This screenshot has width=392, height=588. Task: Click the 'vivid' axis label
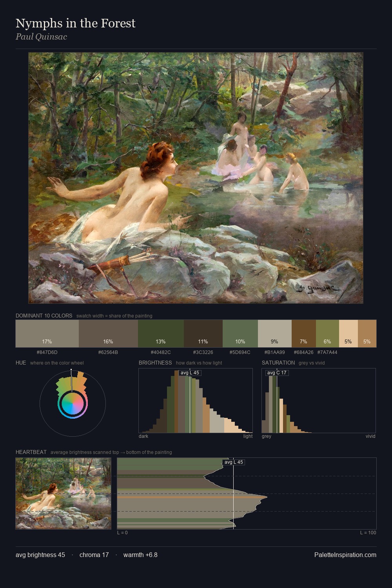[370, 436]
